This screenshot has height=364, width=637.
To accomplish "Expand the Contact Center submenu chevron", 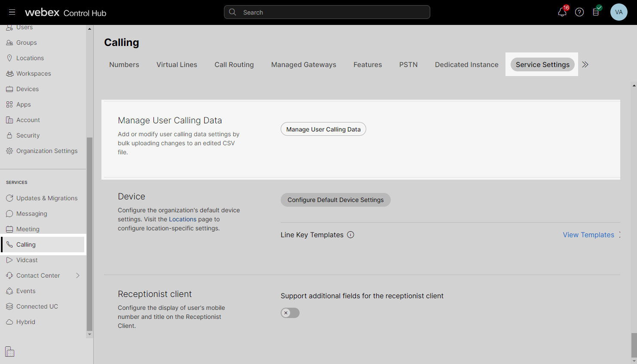I will (78, 275).
